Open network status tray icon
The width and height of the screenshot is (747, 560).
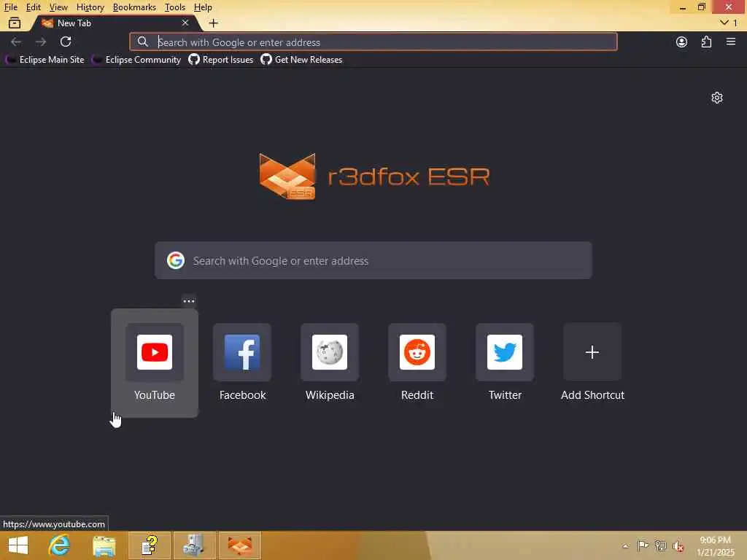(x=660, y=545)
